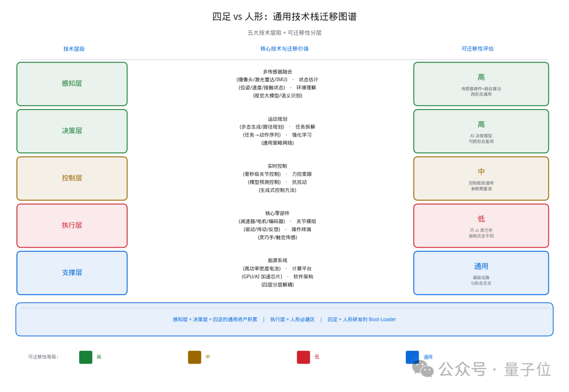
Task: Click the summary text 执行层 = 人形必建区
Action: 292,319
